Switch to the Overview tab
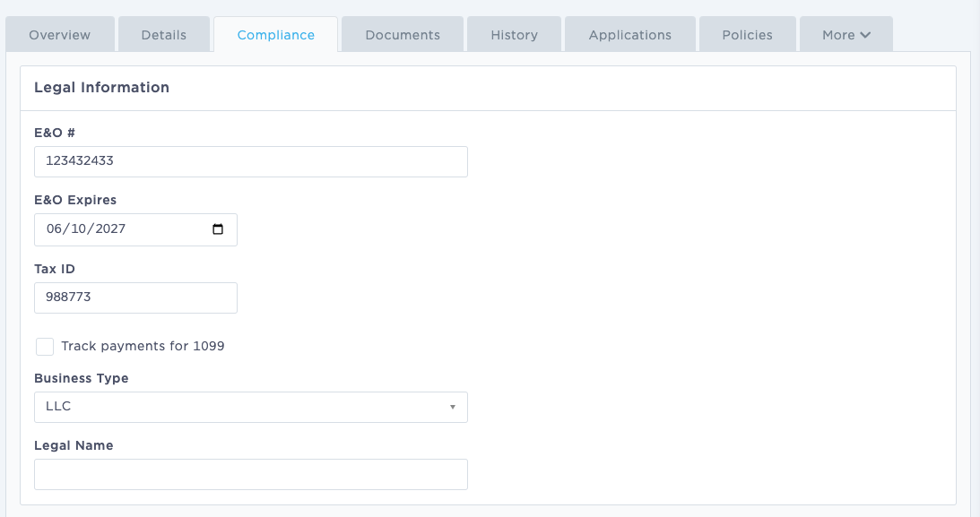This screenshot has height=517, width=980. pos(59,34)
